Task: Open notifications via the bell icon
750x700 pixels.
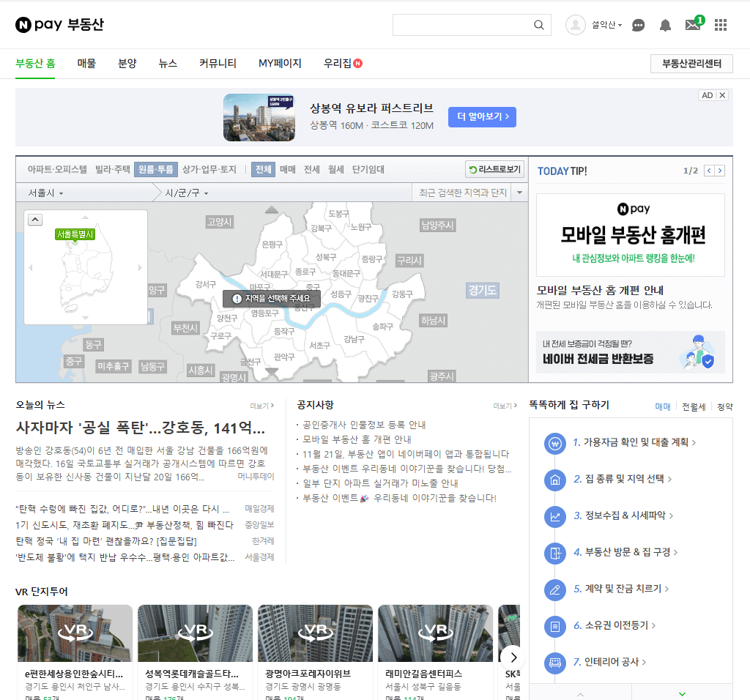Action: point(665,24)
